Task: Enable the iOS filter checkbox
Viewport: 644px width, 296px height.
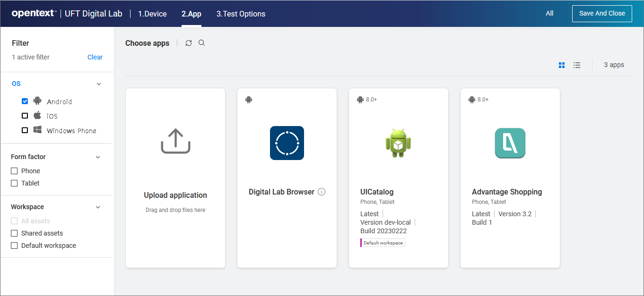Action: (25, 116)
